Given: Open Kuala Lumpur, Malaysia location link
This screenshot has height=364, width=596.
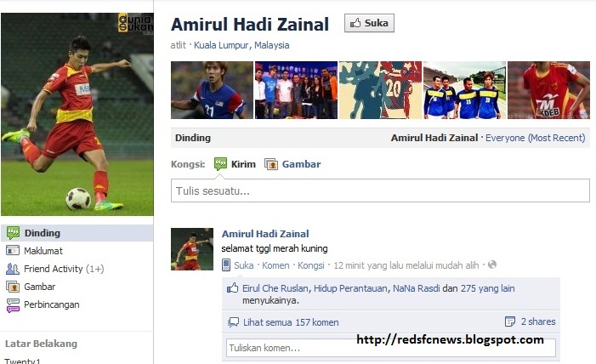Looking at the screenshot, I should click(x=241, y=45).
